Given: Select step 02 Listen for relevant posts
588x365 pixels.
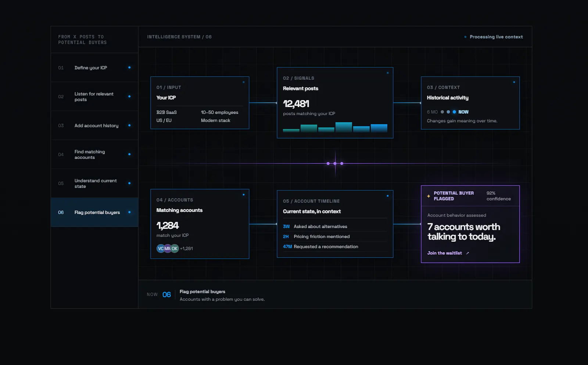Looking at the screenshot, I should point(94,97).
